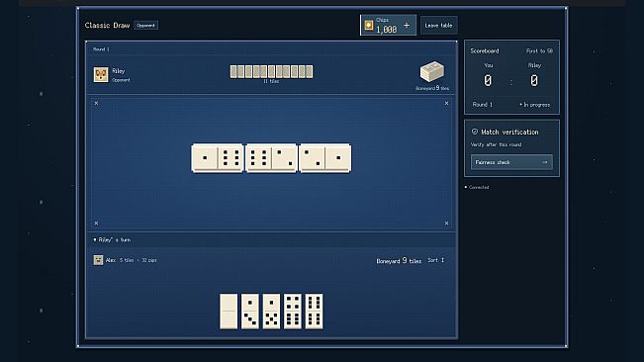Click the Connected status indicator
Image resolution: width=644 pixels, height=362 pixels.
[x=477, y=187]
